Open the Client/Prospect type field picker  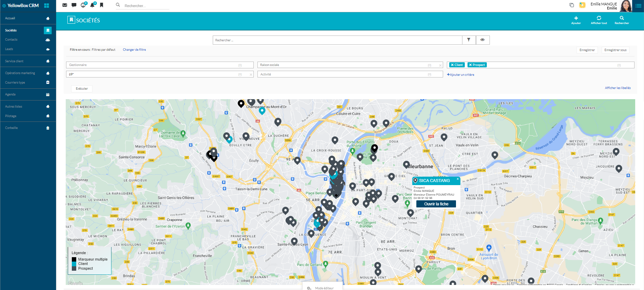[x=619, y=65]
